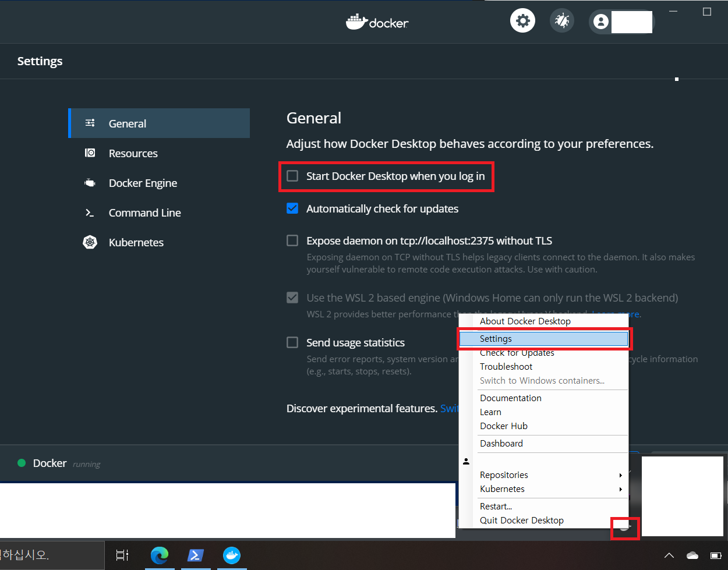Image resolution: width=728 pixels, height=570 pixels.
Task: Select Switch to Windows containers menu item
Action: pos(543,381)
